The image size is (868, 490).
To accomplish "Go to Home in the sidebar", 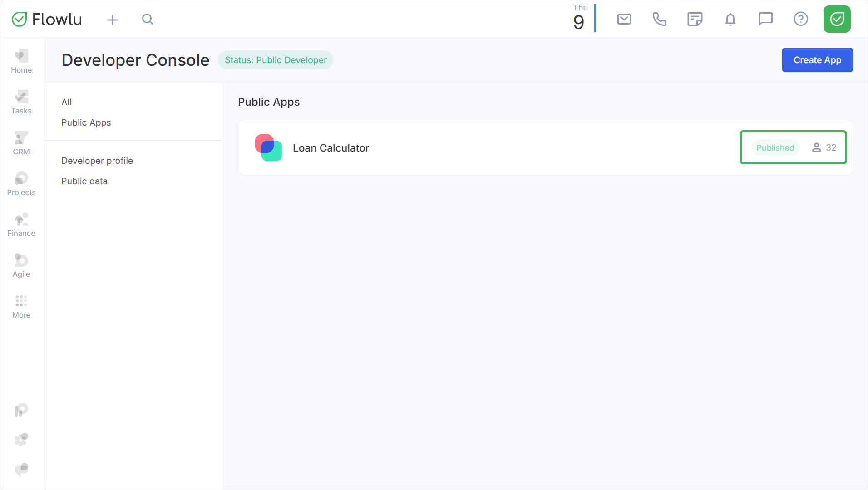I will [x=21, y=62].
